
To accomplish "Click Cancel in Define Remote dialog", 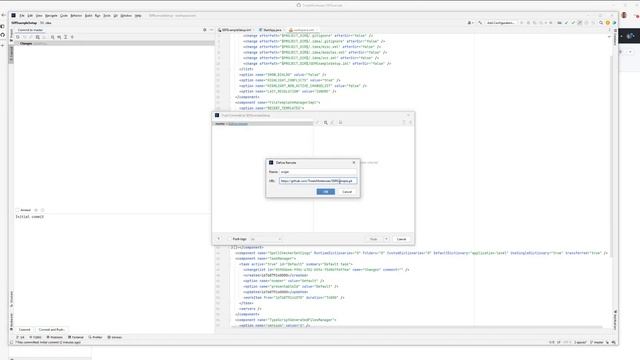I will tap(347, 192).
